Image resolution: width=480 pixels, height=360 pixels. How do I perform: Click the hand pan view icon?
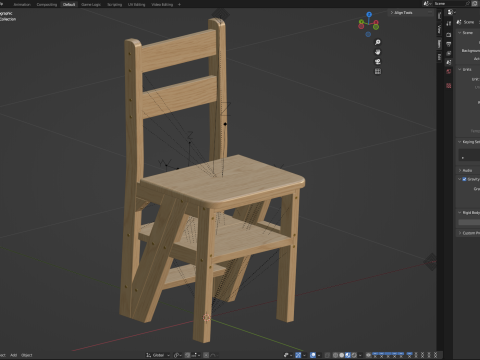pyautogui.click(x=378, y=52)
